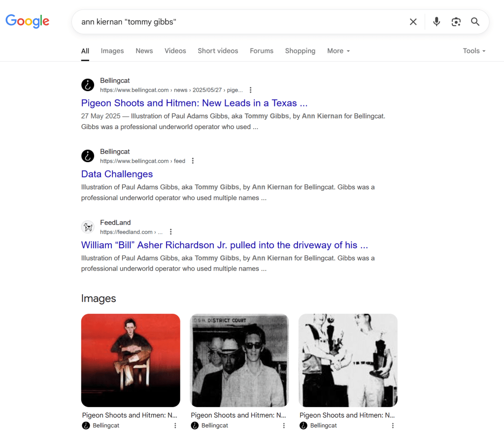This screenshot has width=504, height=439.
Task: Switch to the Images tab
Action: 112,51
